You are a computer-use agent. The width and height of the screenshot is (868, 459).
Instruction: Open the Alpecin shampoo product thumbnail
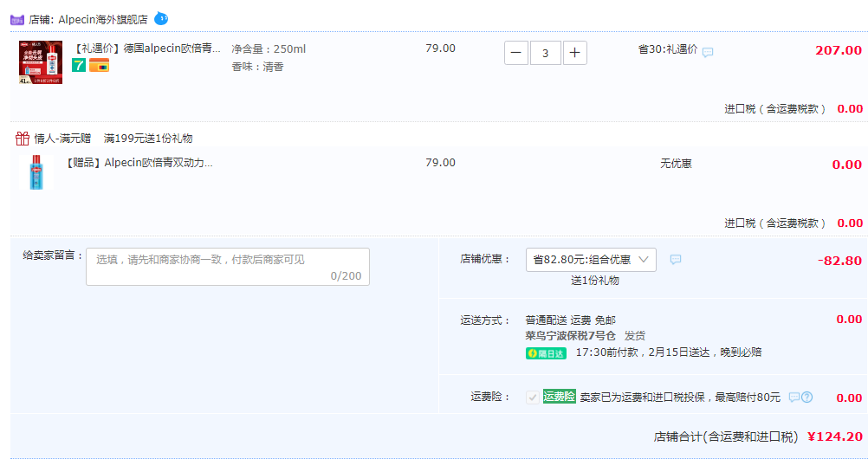(41, 62)
